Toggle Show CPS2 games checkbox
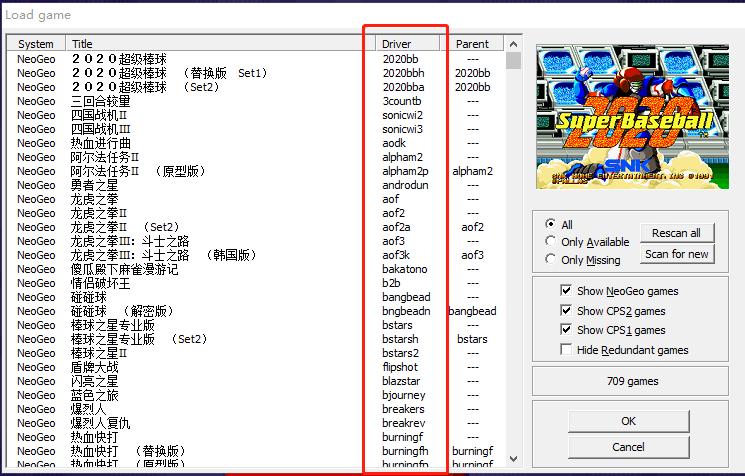The height and width of the screenshot is (476, 745). [x=567, y=311]
